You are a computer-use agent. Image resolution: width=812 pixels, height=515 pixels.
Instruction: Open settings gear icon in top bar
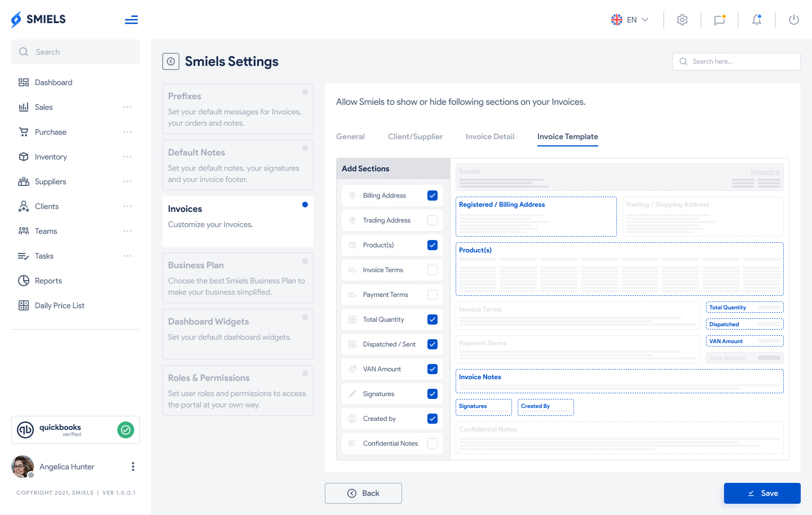point(682,20)
